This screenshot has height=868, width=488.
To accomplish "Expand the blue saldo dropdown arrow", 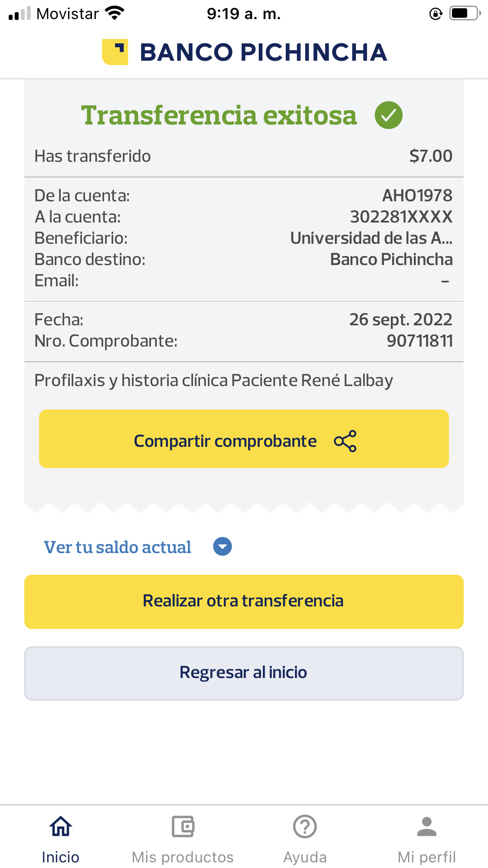I will [x=223, y=547].
